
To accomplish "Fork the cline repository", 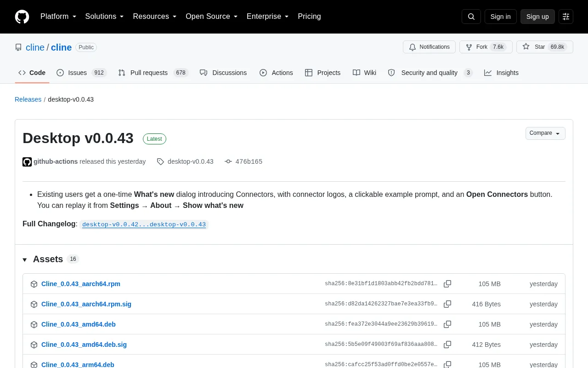I will point(486,47).
